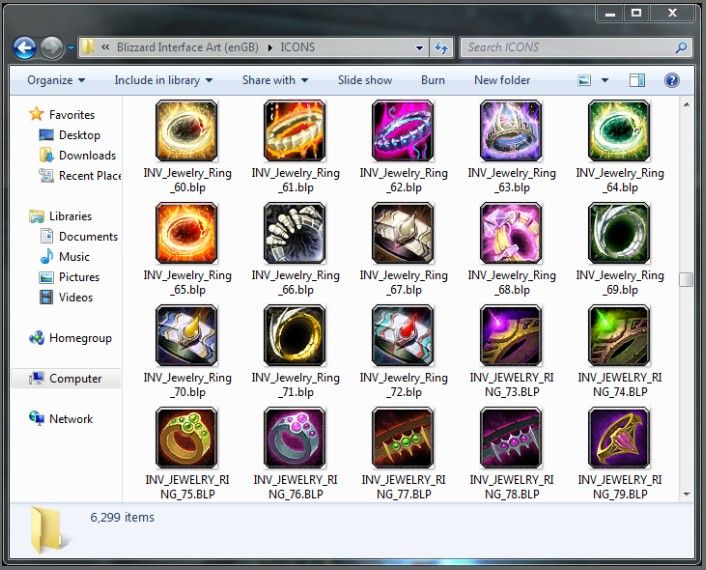Refresh the ICONS folder view
The width and height of the screenshot is (706, 570).
[441, 47]
